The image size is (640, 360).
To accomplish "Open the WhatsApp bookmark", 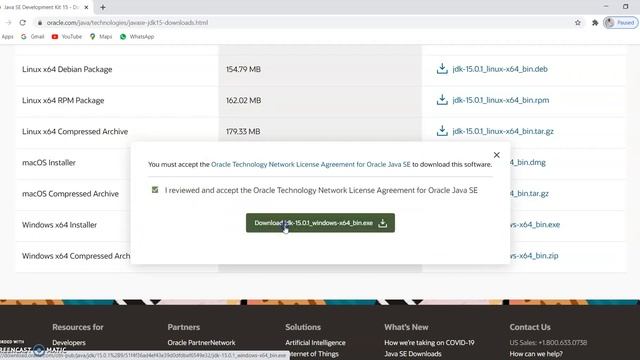I will pos(137,36).
